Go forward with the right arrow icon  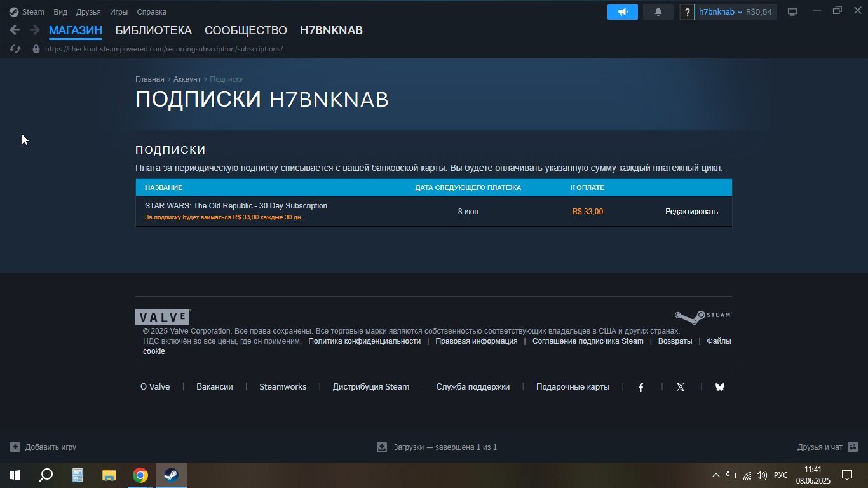(35, 30)
